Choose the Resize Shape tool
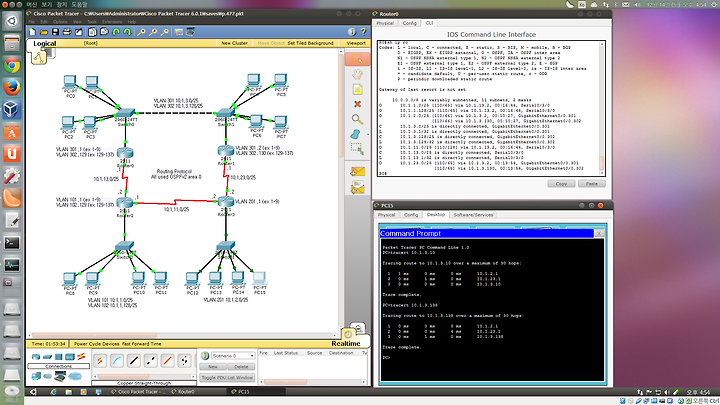 point(357,149)
